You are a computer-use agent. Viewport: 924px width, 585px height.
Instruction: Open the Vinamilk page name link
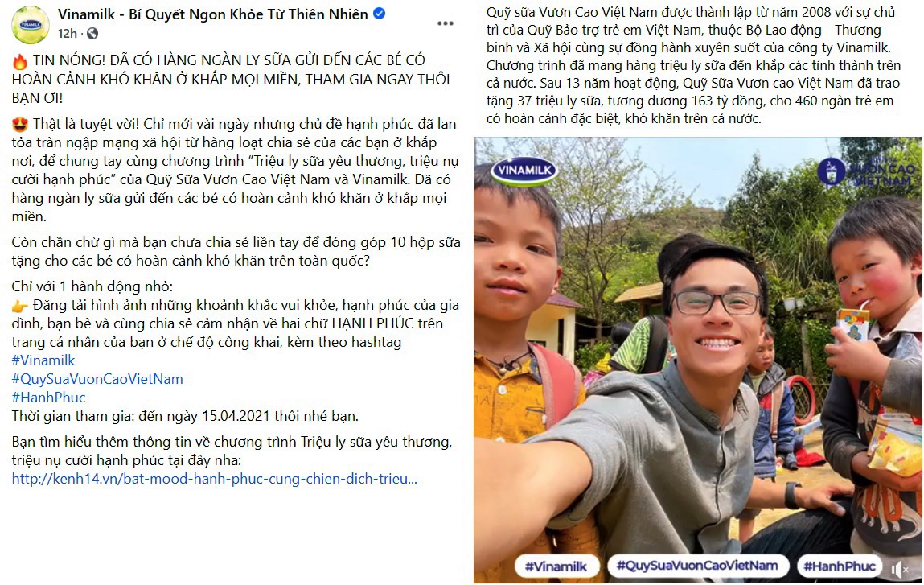click(x=213, y=14)
